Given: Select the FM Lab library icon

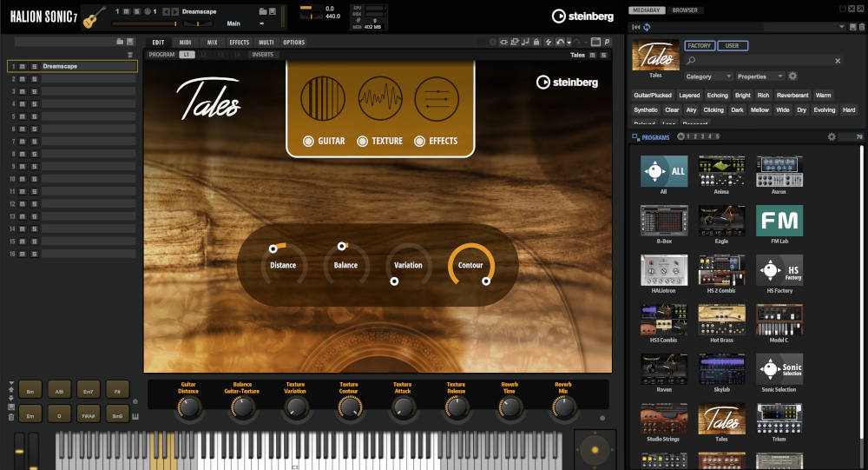Looking at the screenshot, I should coord(779,222).
